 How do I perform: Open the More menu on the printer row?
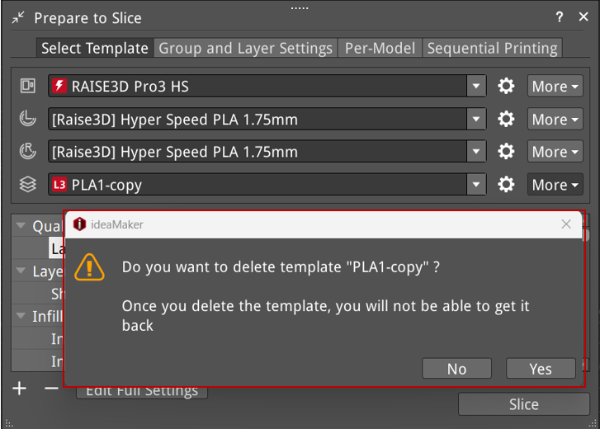pyautogui.click(x=555, y=86)
